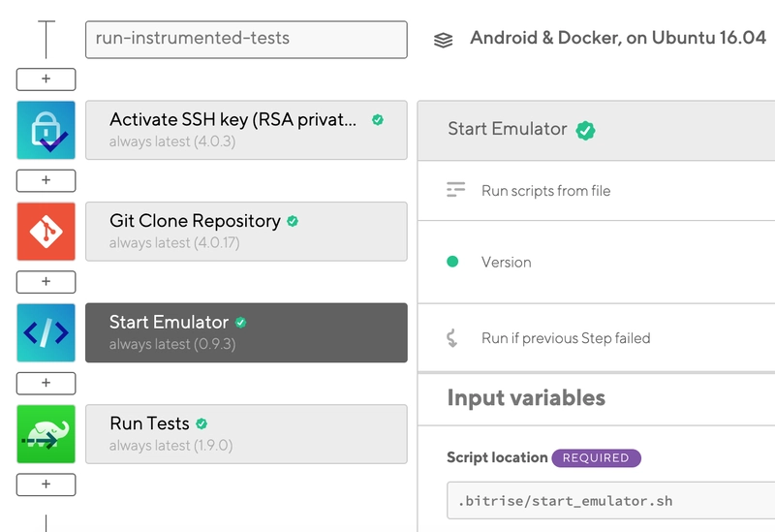Click the Script location input field
This screenshot has width=775, height=532.
click(610, 501)
